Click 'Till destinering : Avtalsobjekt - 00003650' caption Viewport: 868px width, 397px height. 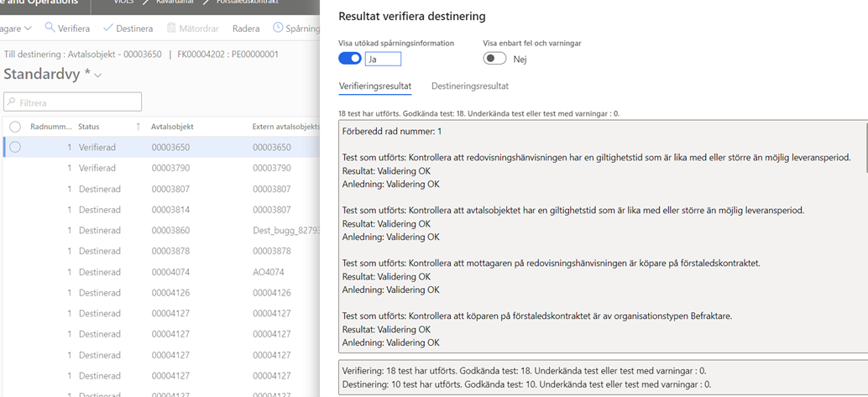point(82,55)
